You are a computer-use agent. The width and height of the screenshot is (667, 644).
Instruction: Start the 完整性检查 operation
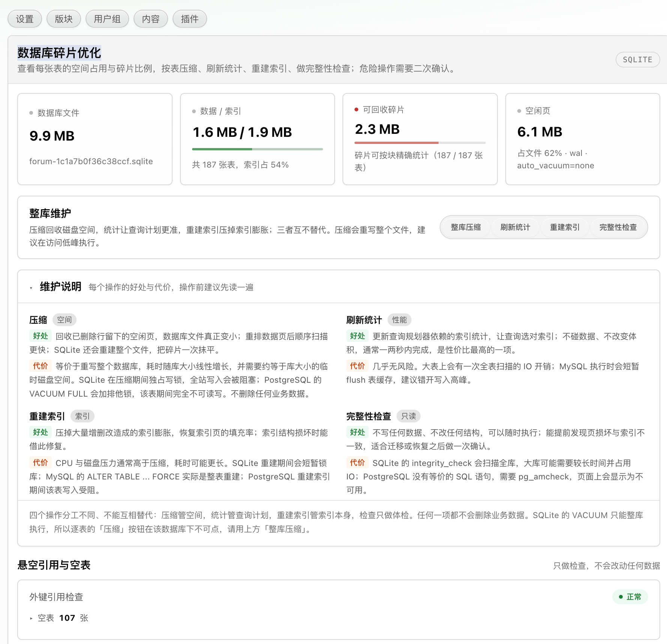point(618,227)
